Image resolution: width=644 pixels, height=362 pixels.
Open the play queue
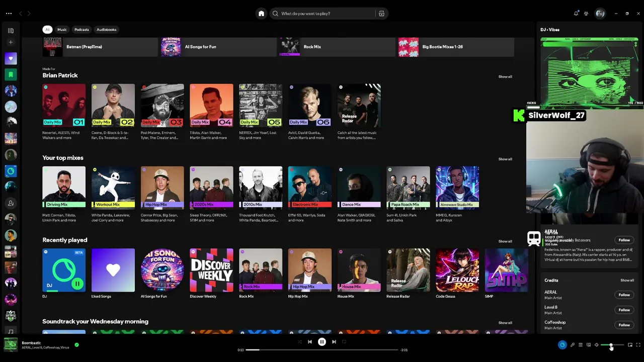[x=580, y=345]
